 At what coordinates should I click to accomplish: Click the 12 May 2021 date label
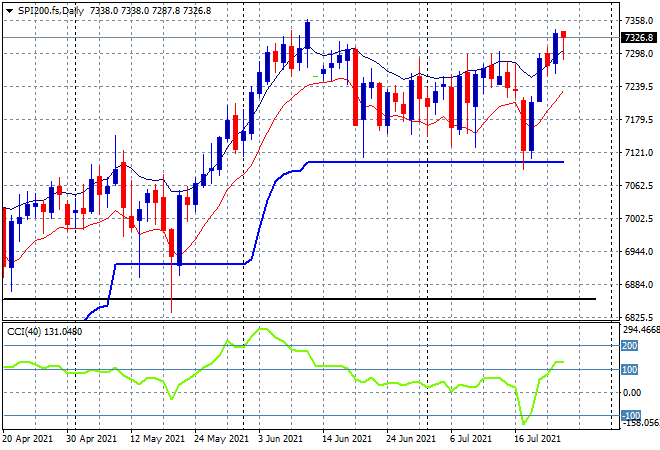point(157,439)
